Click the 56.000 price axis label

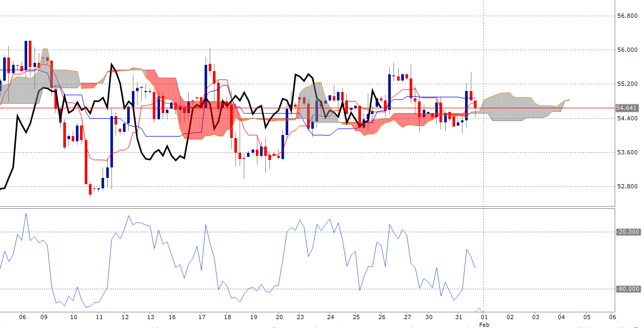point(626,50)
